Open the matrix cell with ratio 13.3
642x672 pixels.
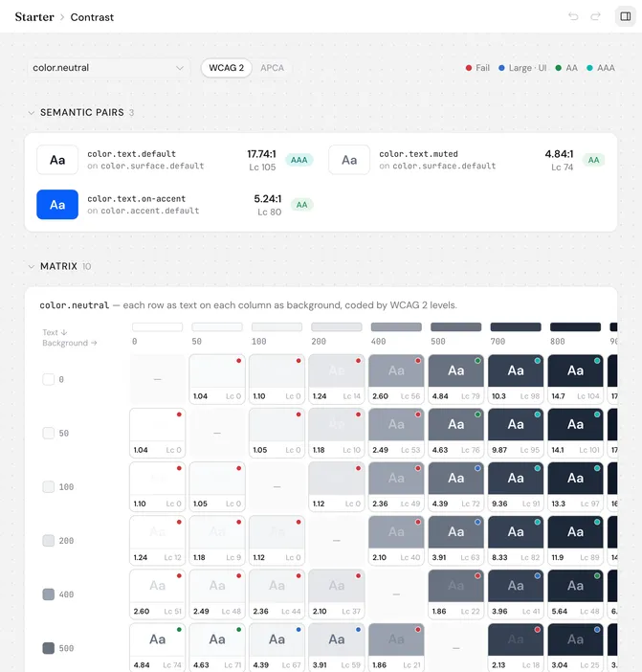click(575, 487)
